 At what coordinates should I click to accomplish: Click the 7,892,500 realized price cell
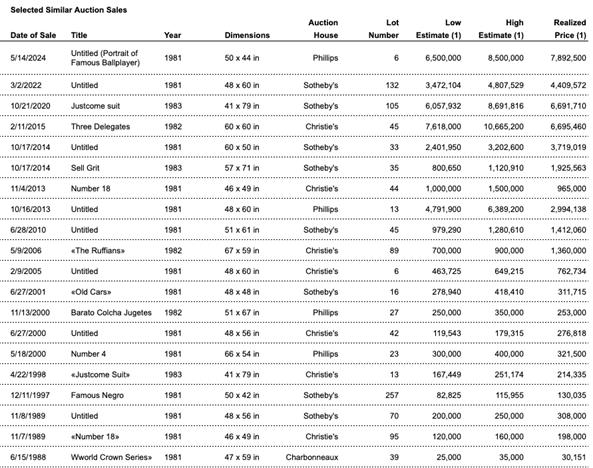[568, 58]
